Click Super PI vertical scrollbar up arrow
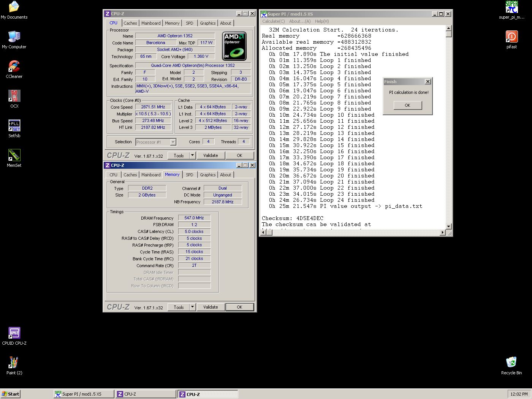532x399 pixels. click(x=448, y=28)
